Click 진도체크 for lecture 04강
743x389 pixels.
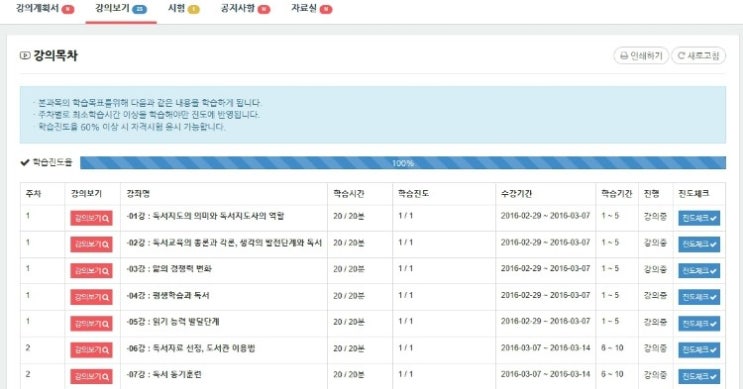699,297
